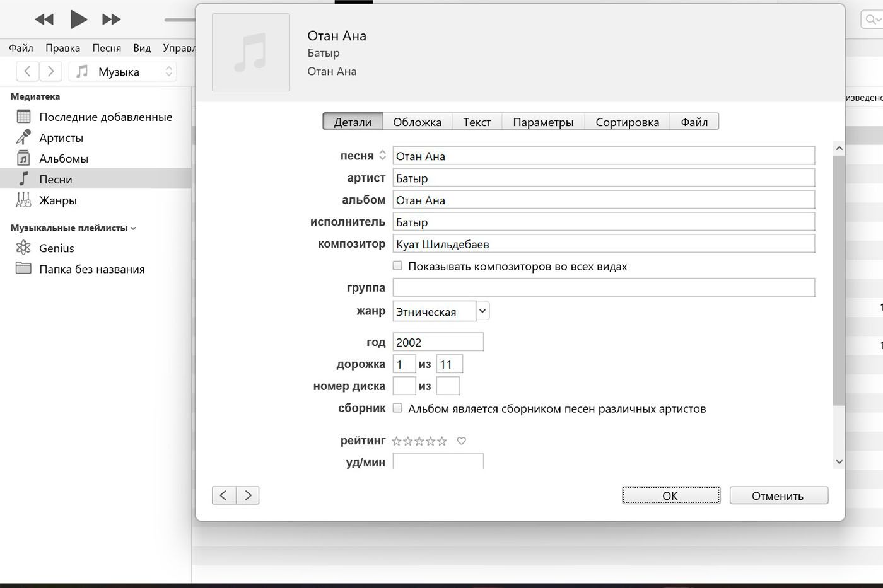Image resolution: width=883 pixels, height=588 pixels.
Task: Click the heart love icon
Action: point(462,441)
